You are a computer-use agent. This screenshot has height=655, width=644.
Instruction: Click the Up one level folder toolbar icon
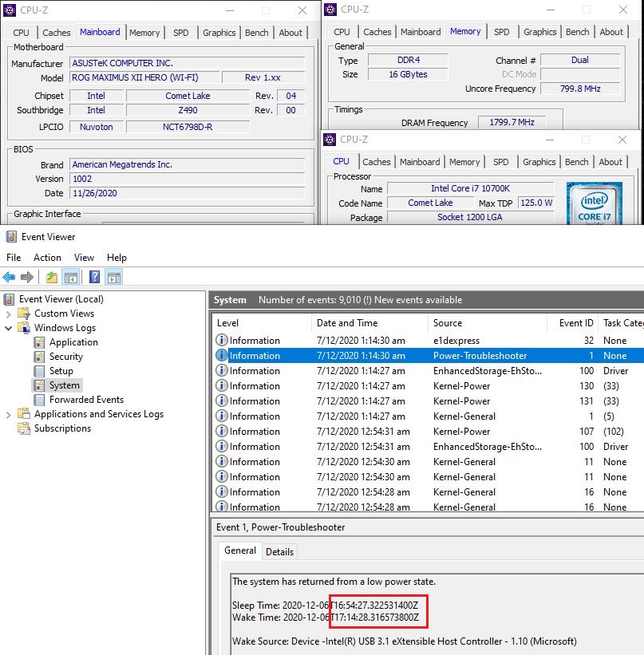tap(51, 277)
